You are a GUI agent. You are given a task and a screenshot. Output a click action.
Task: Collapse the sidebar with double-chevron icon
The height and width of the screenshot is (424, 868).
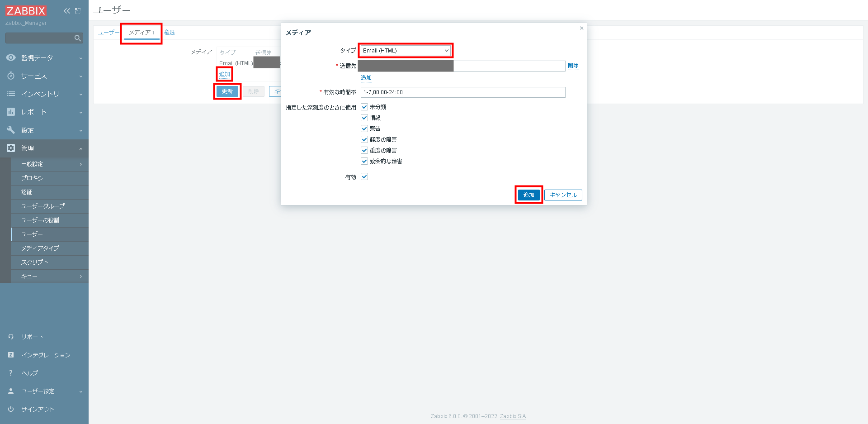tap(67, 11)
